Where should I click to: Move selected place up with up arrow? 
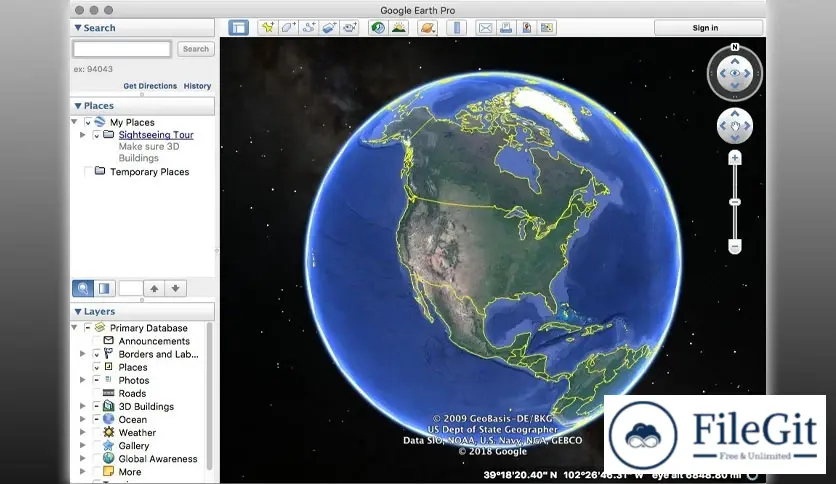pos(154,288)
